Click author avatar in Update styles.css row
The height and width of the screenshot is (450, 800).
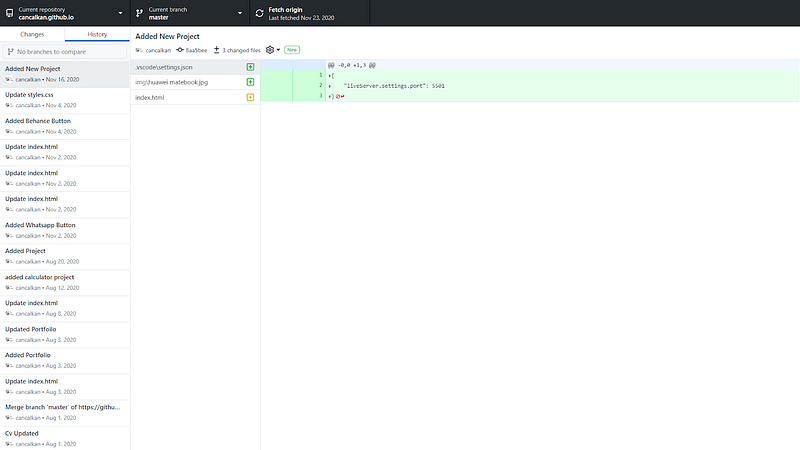click(9, 106)
